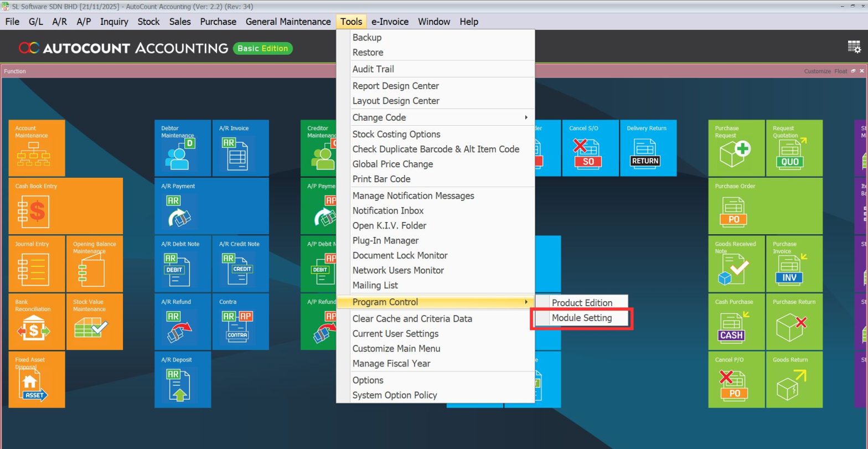
Task: Launch the Purchase Invoice tile
Action: 794,264
